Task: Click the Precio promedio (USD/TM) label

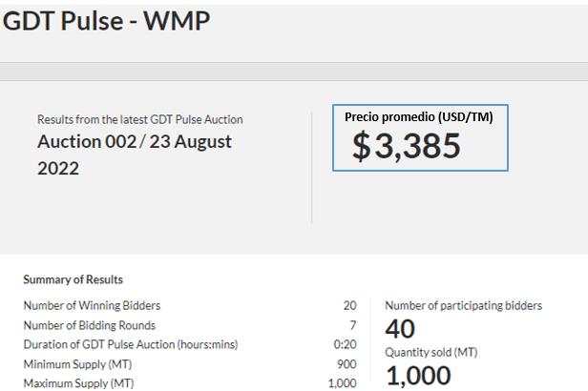Action: coord(418,116)
